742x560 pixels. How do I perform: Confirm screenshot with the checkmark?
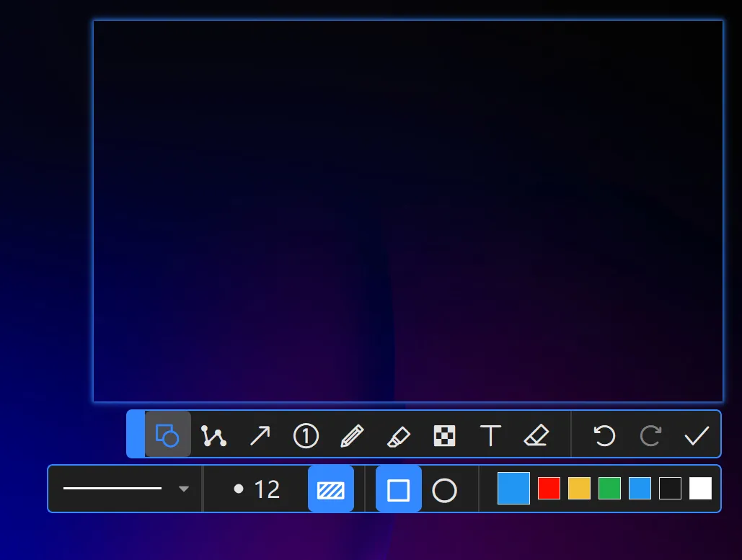click(x=697, y=435)
